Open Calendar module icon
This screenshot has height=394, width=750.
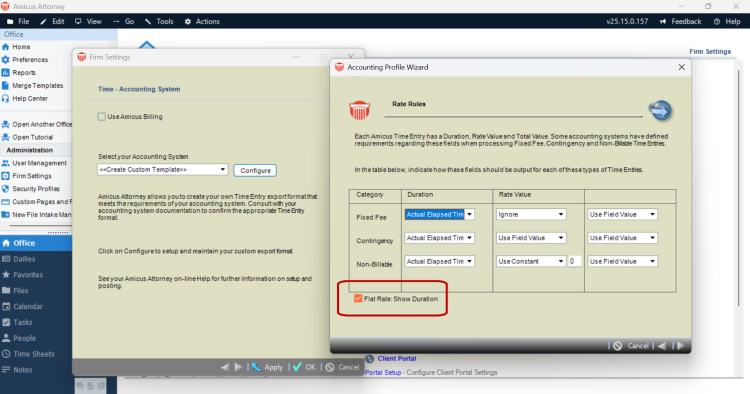pos(6,306)
